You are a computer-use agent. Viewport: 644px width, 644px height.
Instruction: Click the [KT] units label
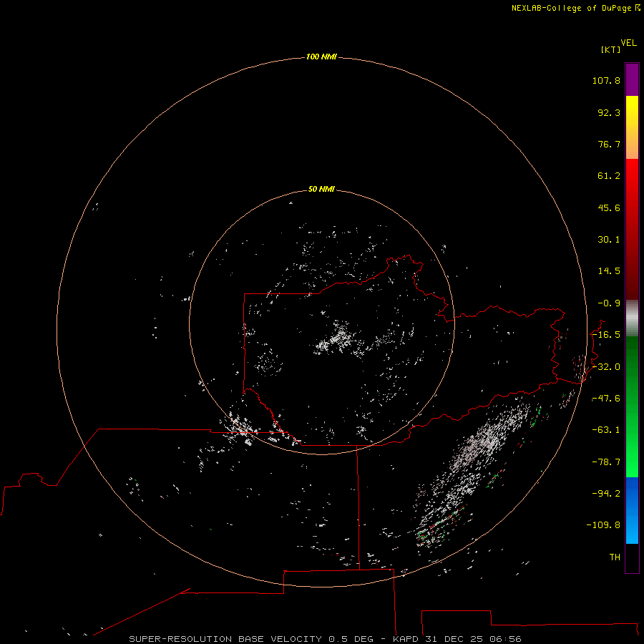coord(611,49)
